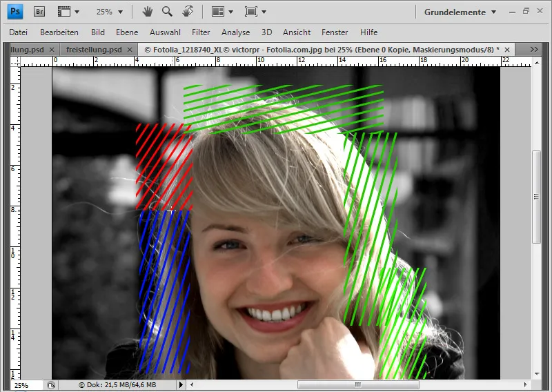This screenshot has width=552, height=392.
Task: Select the Zoom magnifier tool
Action: [x=167, y=12]
